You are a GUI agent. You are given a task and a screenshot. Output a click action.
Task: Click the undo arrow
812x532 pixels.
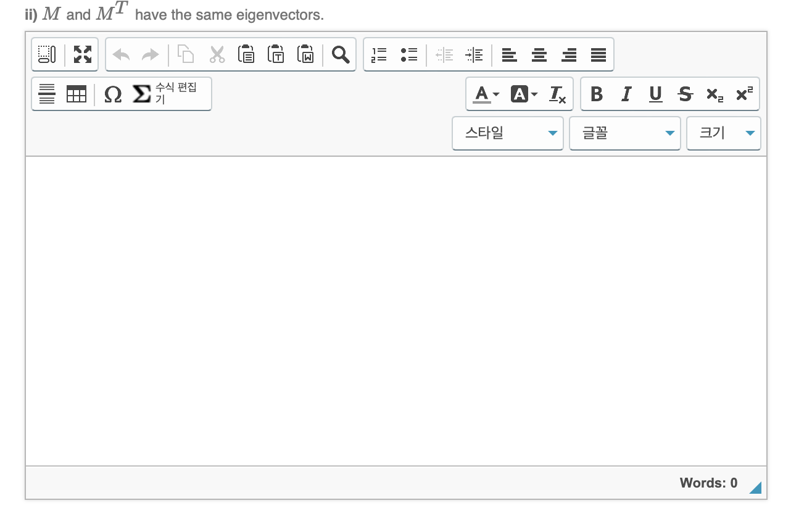[122, 55]
